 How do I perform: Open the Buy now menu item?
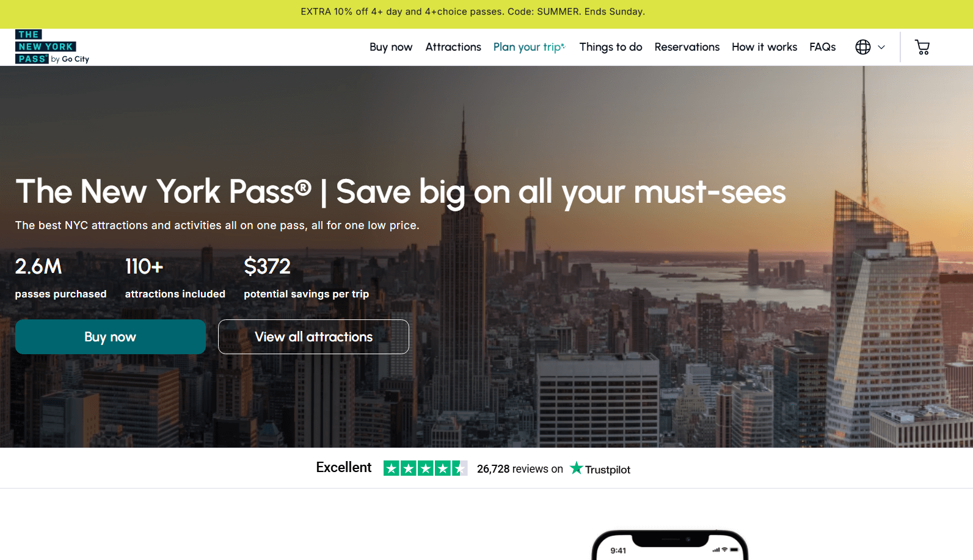click(x=391, y=47)
